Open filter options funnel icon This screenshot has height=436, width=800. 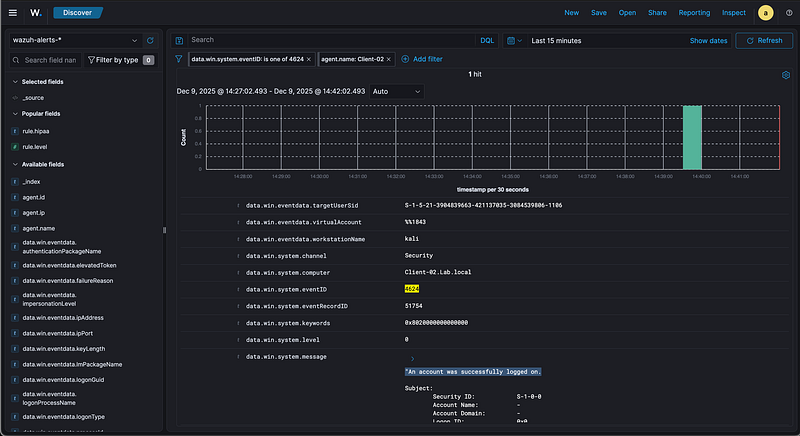tap(179, 59)
